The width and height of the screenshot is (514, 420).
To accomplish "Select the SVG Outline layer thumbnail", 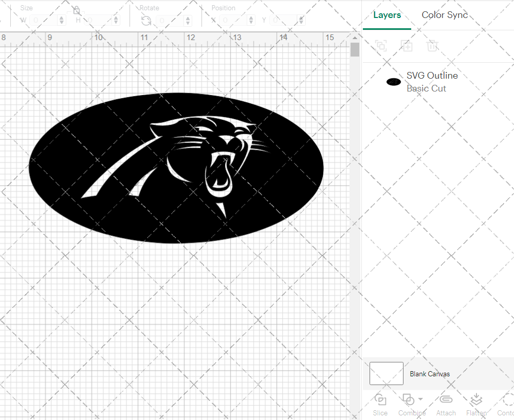I will pyautogui.click(x=393, y=82).
